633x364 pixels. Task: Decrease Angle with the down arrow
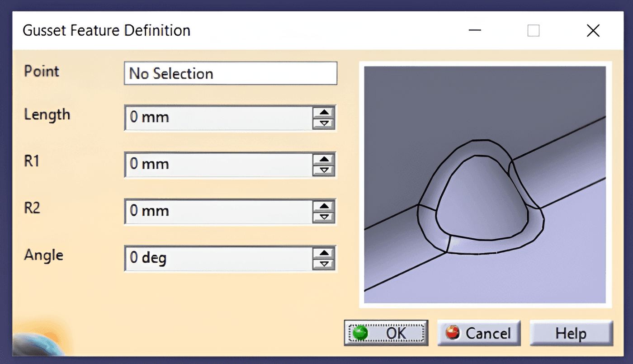(x=324, y=264)
